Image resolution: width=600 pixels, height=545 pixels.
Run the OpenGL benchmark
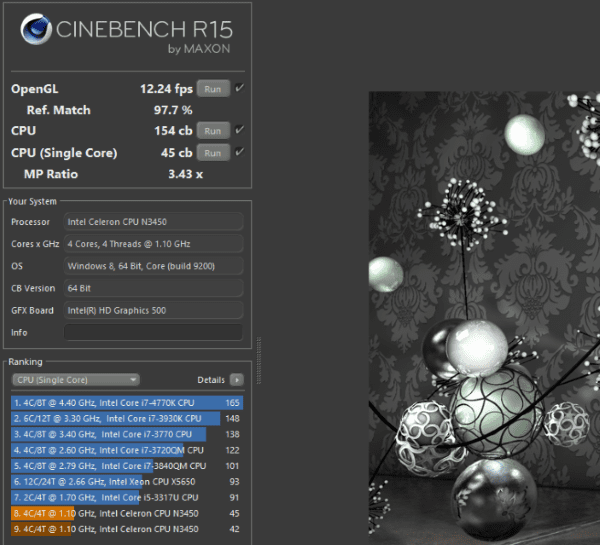213,89
